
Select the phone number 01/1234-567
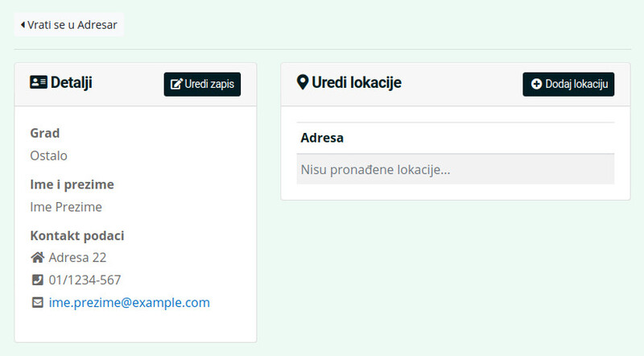(x=85, y=280)
